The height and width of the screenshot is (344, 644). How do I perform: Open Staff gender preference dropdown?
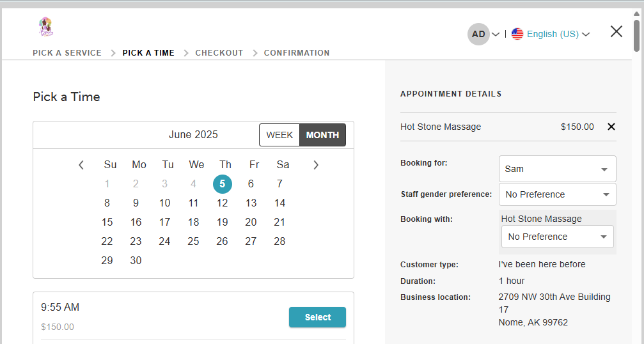tap(557, 194)
